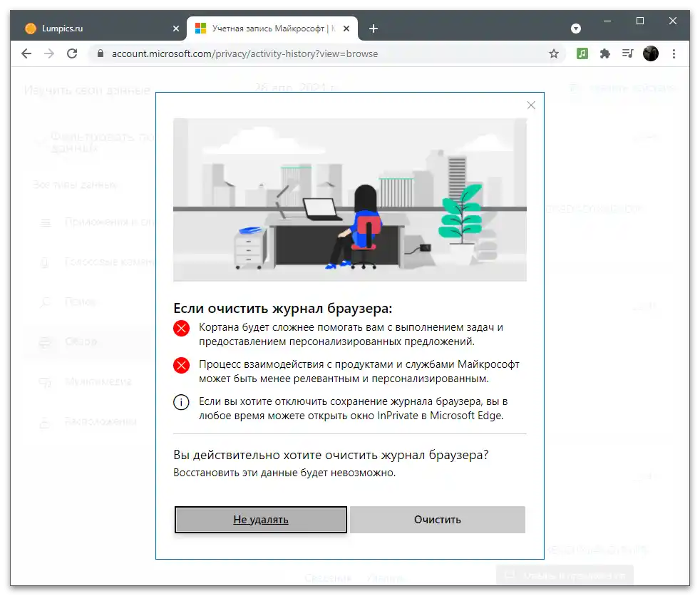The width and height of the screenshot is (700, 596).
Task: Click question 'Вы действительно хотите очистить журнал браузера?'
Action: tap(331, 455)
